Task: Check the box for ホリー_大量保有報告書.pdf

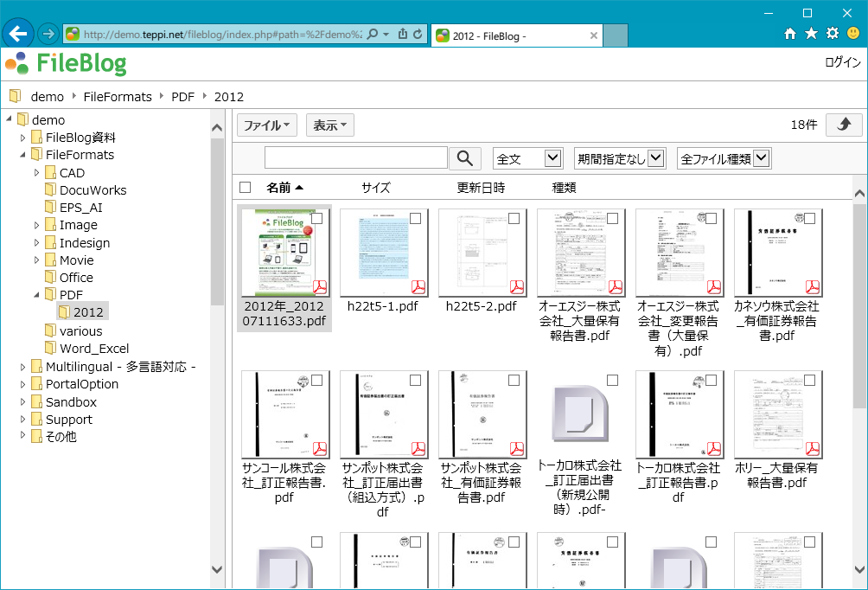Action: click(809, 380)
